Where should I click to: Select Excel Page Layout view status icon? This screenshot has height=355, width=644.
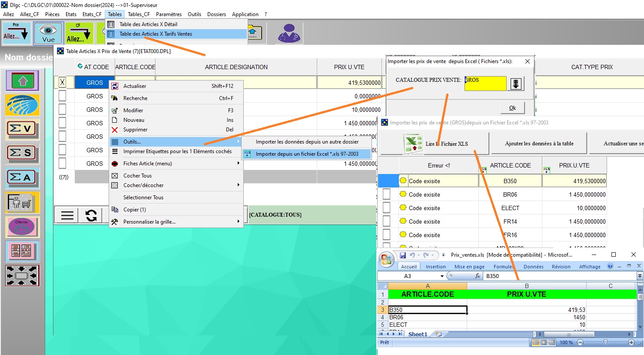pyautogui.click(x=544, y=342)
